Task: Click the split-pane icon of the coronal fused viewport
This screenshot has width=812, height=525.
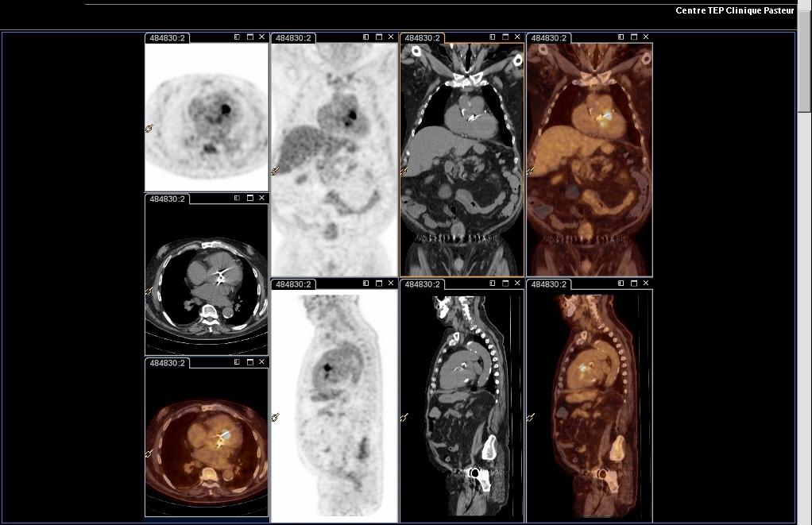Action: (621, 37)
